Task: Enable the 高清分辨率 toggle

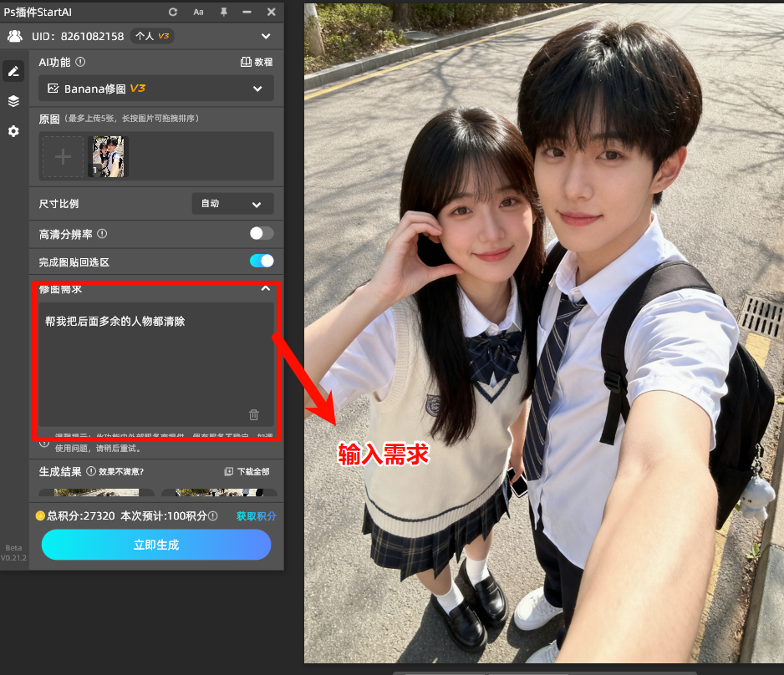Action: 261,233
